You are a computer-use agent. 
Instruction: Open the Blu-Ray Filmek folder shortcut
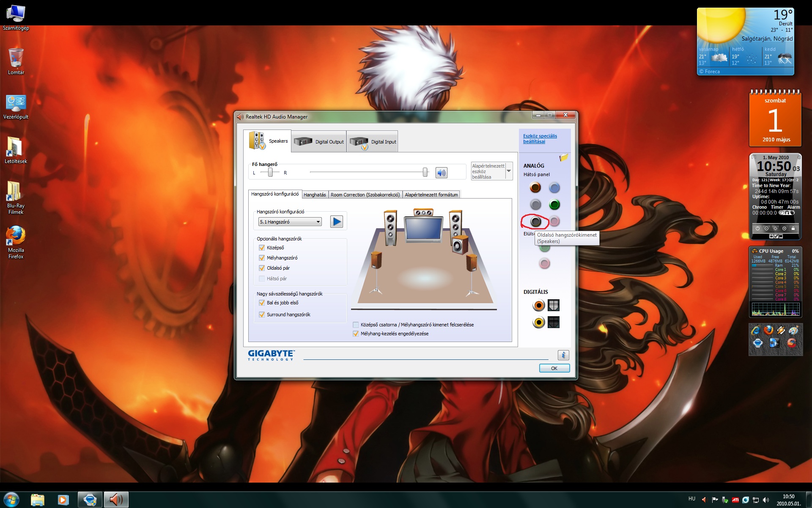coord(16,198)
